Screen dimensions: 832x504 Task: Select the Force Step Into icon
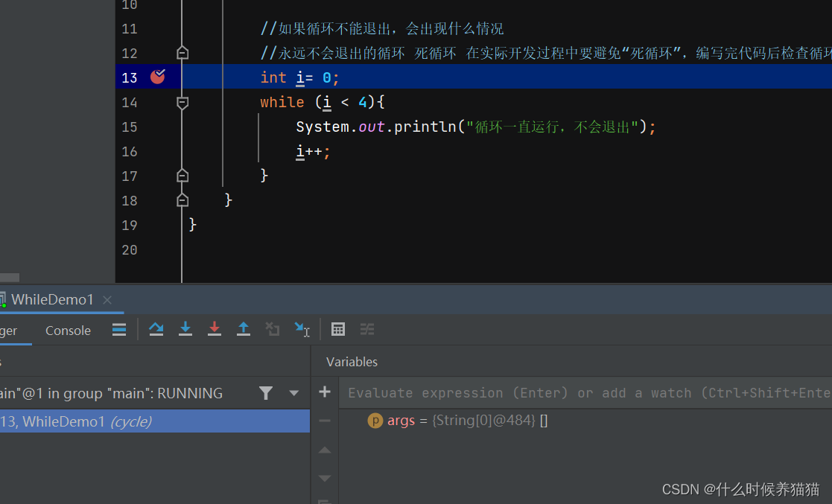[x=215, y=329]
